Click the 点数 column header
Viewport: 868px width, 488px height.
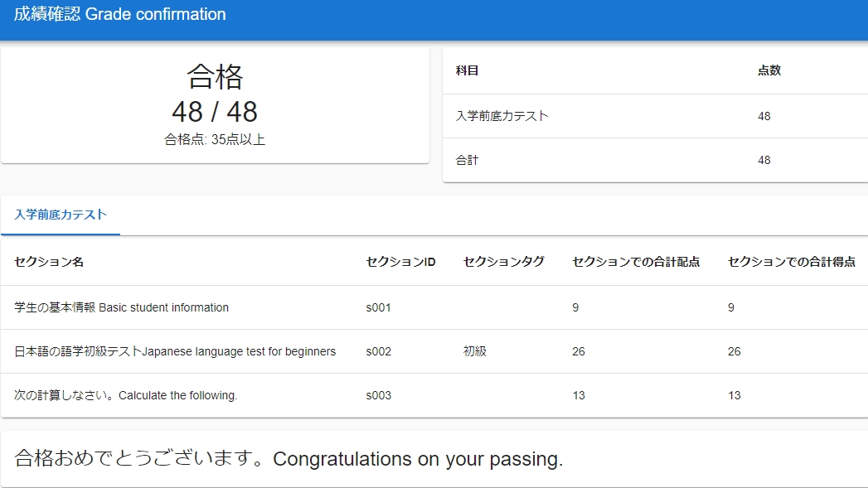[x=769, y=70]
